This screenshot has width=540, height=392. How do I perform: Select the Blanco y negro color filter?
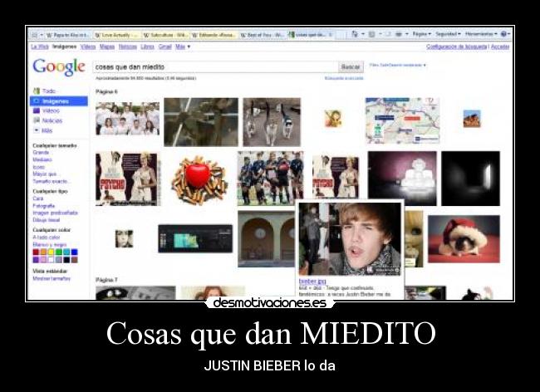(49, 244)
